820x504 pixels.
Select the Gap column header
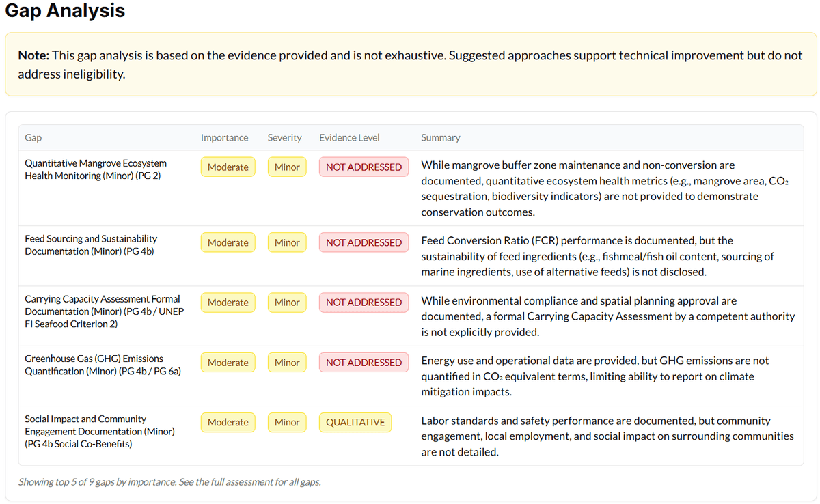(33, 137)
